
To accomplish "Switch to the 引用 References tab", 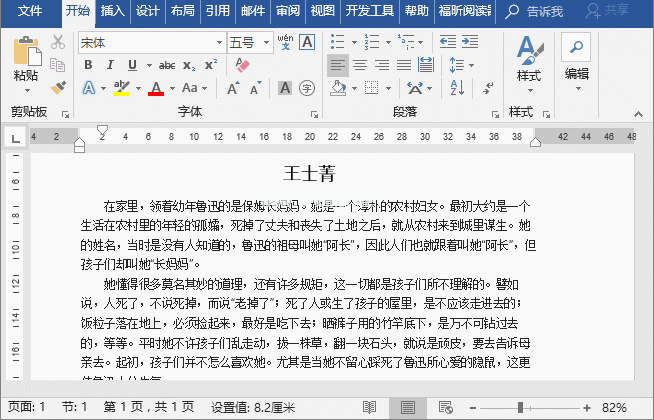I will click(x=218, y=11).
